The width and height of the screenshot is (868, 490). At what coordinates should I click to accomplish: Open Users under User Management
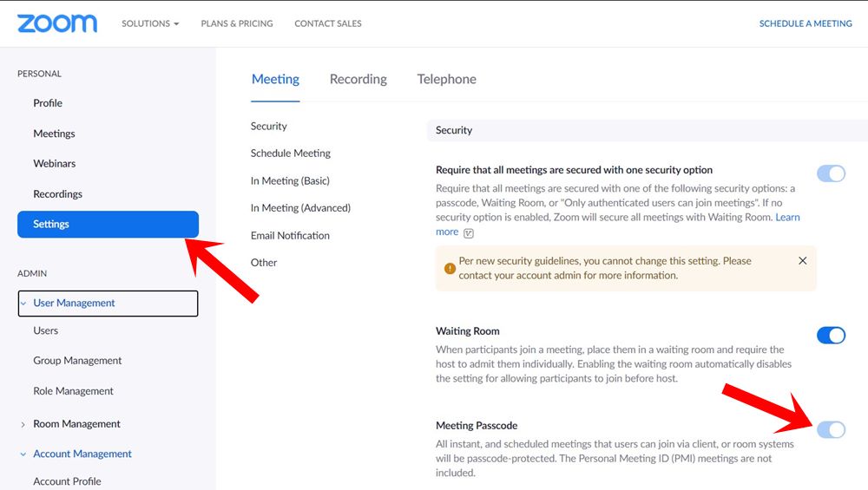point(45,330)
